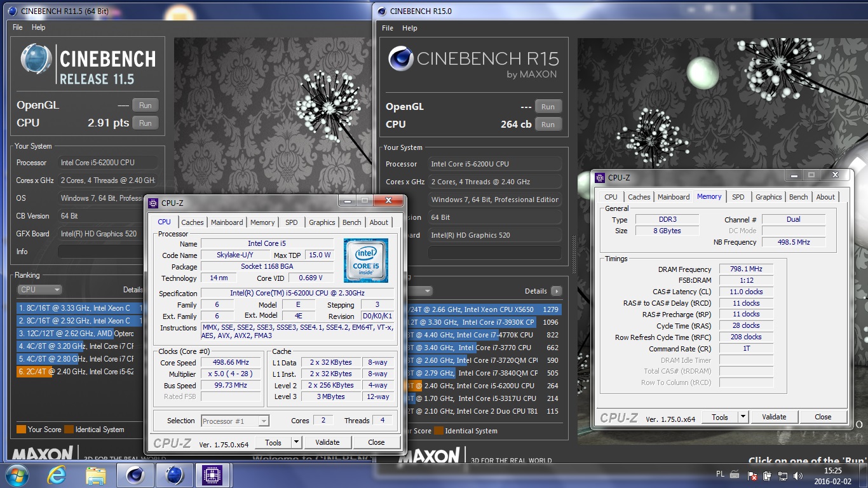Switch to SPD tab in CPU-Z CPU window
868x488 pixels.
coord(291,222)
